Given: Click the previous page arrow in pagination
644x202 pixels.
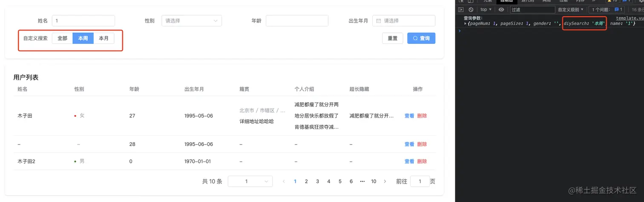Looking at the screenshot, I should tap(284, 181).
